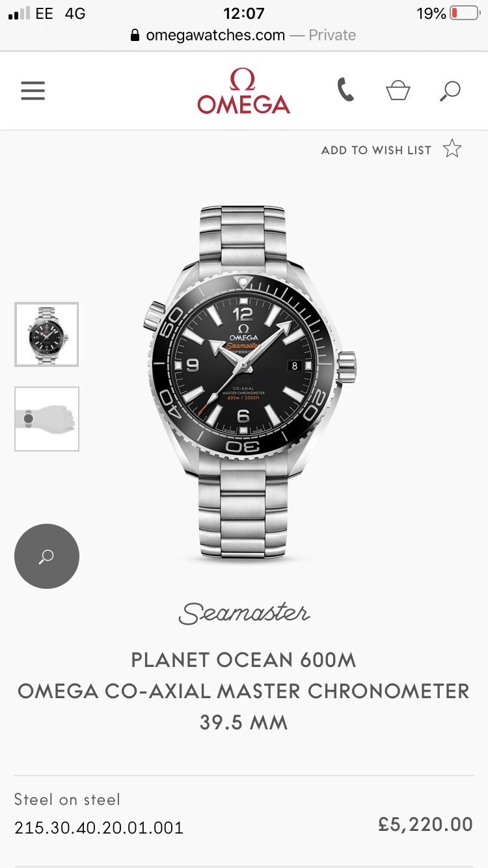Tap the Seamaster script collection logo

click(x=244, y=613)
